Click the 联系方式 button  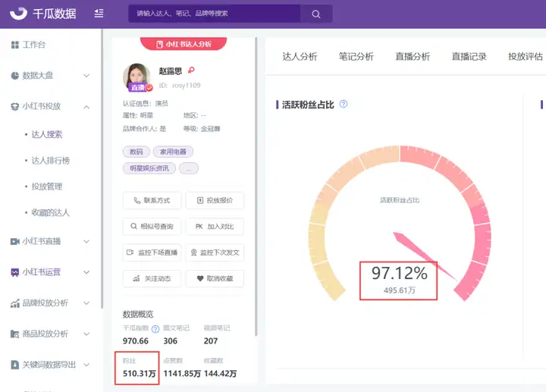point(152,200)
